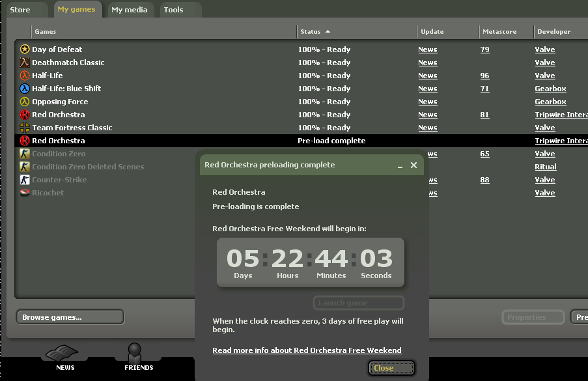Image resolution: width=588 pixels, height=381 pixels.
Task: Click Metascore 88 for Counter-Strike
Action: [484, 180]
